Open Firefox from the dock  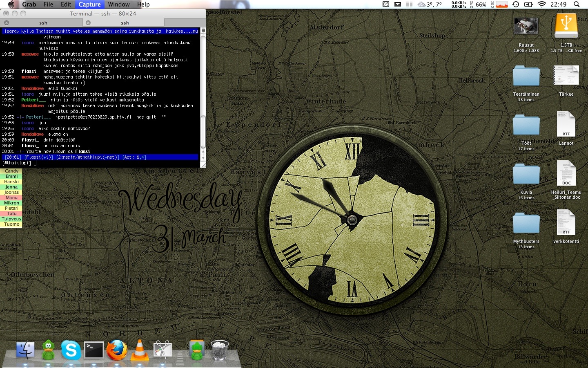pyautogui.click(x=117, y=350)
